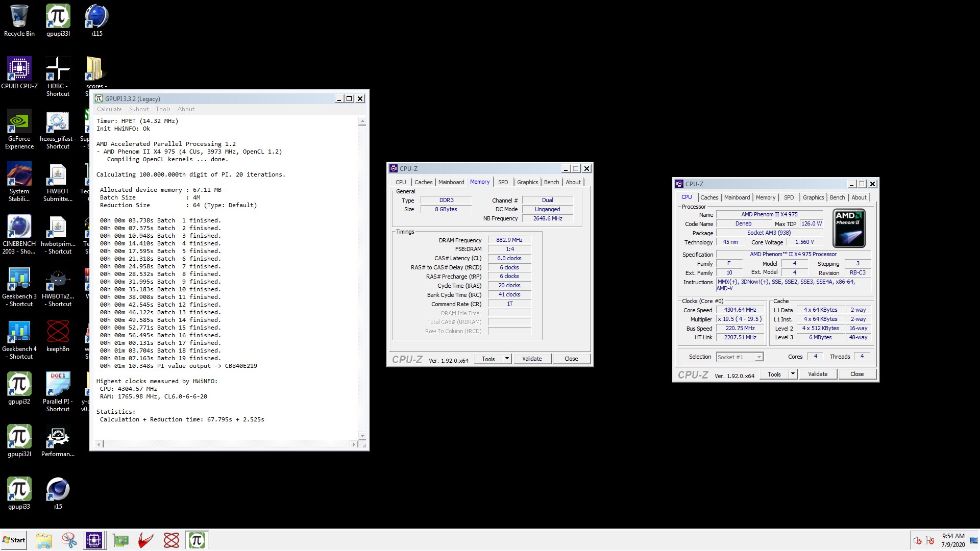Switch to Caches tab in Memory CPU-Z window
This screenshot has width=980, height=551.
pyautogui.click(x=423, y=182)
